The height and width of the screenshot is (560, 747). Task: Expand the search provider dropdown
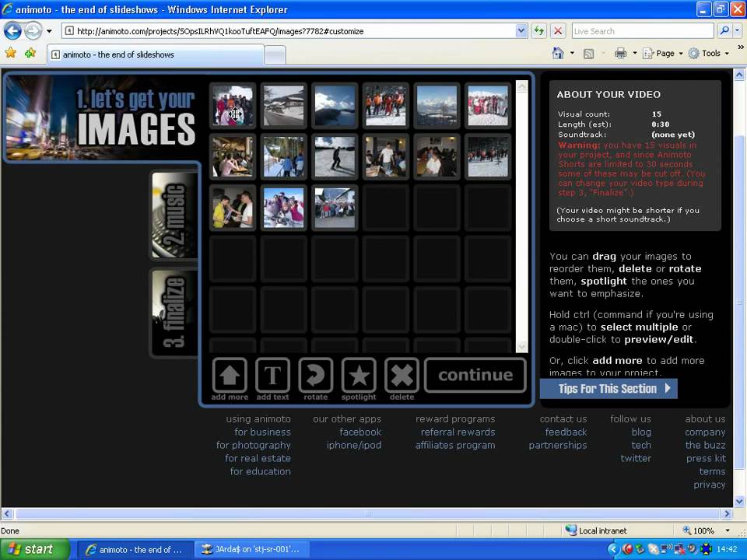[x=738, y=31]
